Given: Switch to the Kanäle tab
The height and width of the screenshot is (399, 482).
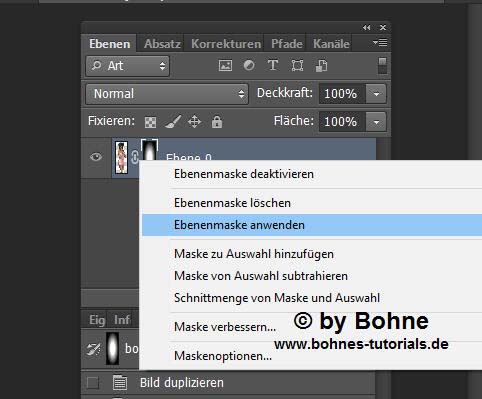Looking at the screenshot, I should point(331,44).
